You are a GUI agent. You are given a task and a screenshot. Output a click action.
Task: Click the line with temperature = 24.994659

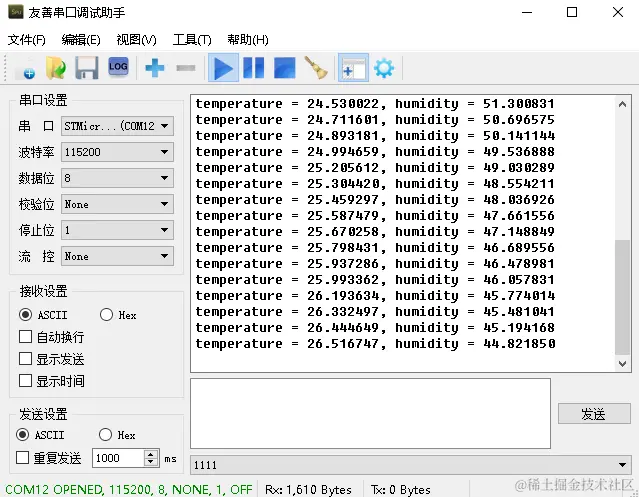coord(375,152)
